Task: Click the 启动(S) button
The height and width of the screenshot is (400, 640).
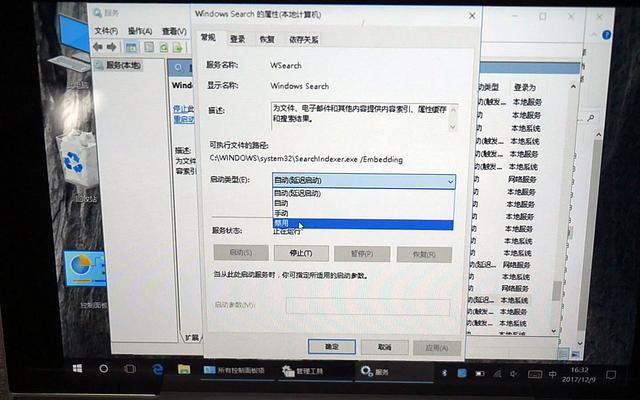Action: [241, 253]
